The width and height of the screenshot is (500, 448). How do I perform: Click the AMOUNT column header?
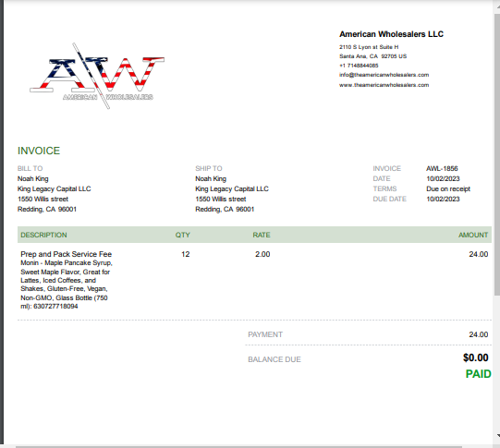[473, 235]
